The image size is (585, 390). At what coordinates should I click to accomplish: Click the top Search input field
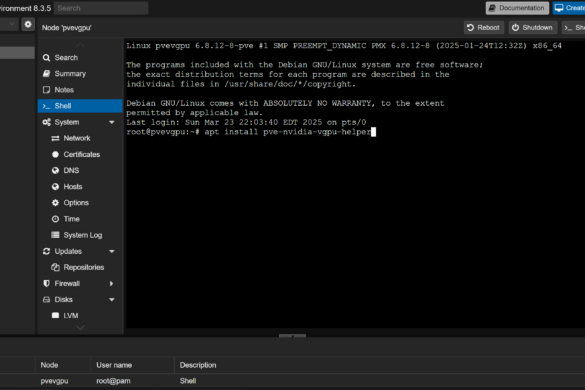coord(101,8)
